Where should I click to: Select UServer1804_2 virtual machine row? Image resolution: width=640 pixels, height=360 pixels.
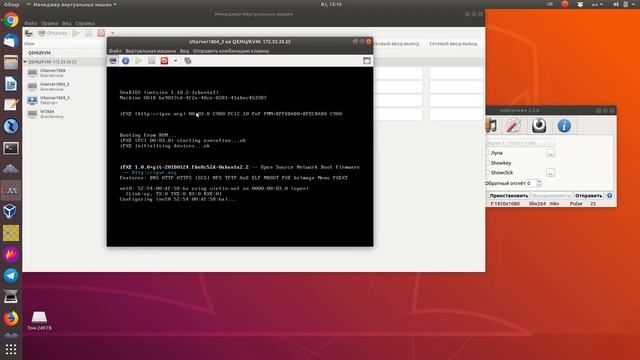(x=63, y=87)
